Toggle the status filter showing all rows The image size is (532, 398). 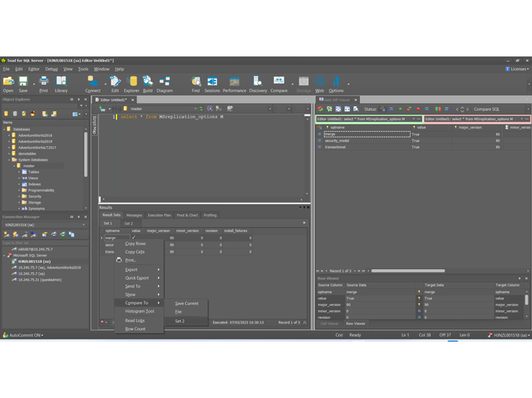coord(382,109)
